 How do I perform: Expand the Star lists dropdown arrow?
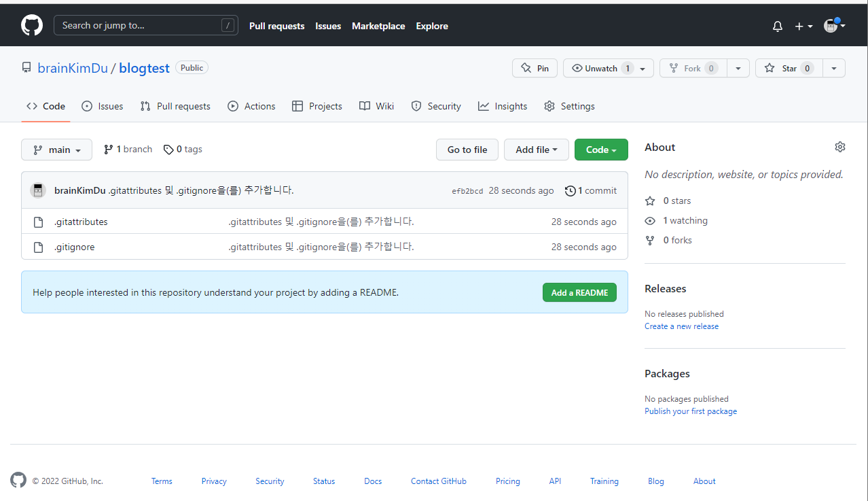(834, 68)
